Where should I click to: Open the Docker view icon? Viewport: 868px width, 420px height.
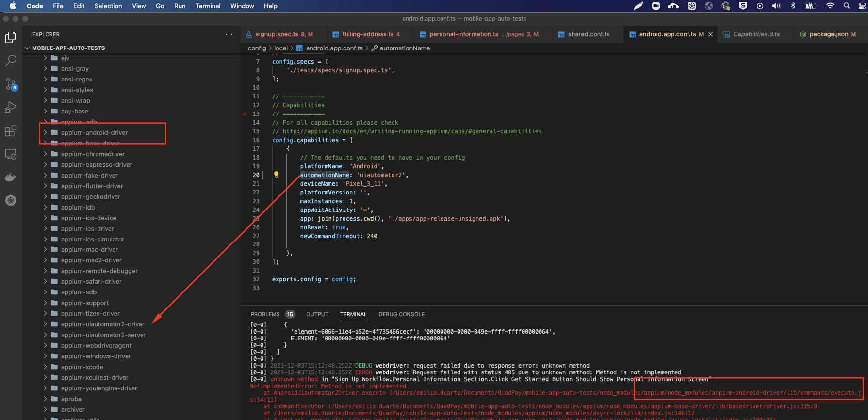tap(11, 178)
